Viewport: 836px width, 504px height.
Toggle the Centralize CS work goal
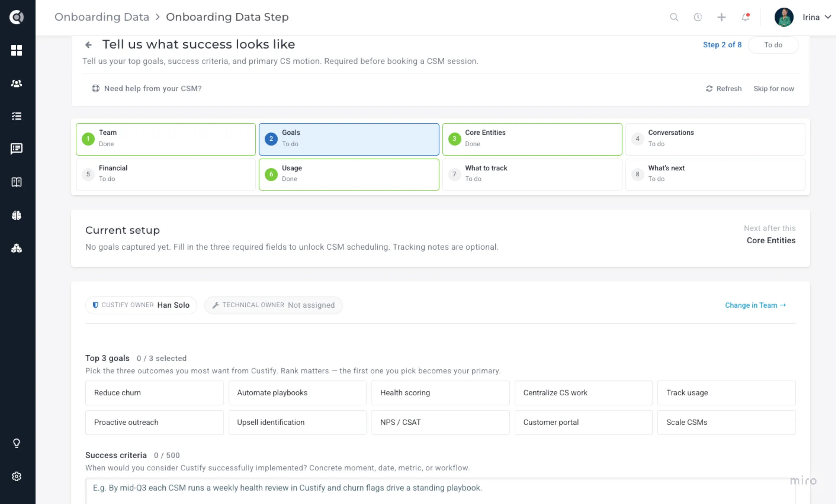(583, 393)
